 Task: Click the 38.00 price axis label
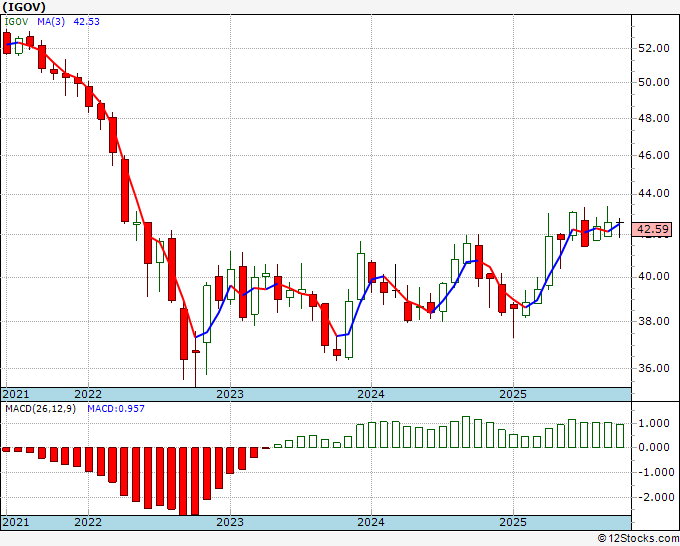[x=654, y=321]
